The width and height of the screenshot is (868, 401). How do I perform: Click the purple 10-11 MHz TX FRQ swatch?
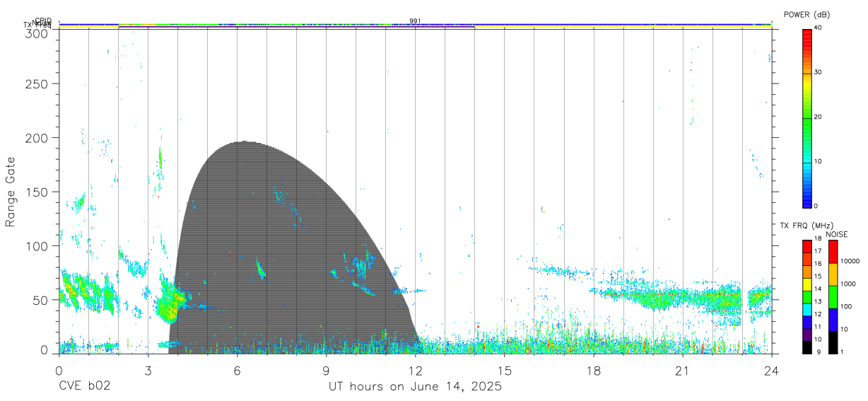(807, 335)
